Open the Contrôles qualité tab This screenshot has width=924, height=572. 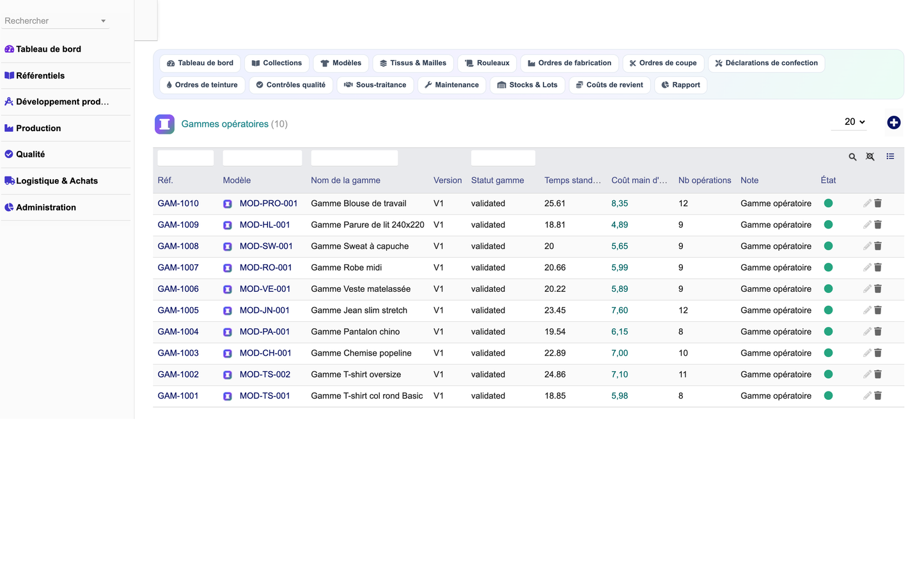click(291, 85)
